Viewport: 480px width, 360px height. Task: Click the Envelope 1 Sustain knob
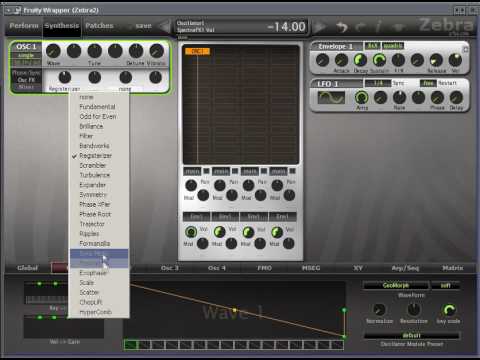[379, 60]
